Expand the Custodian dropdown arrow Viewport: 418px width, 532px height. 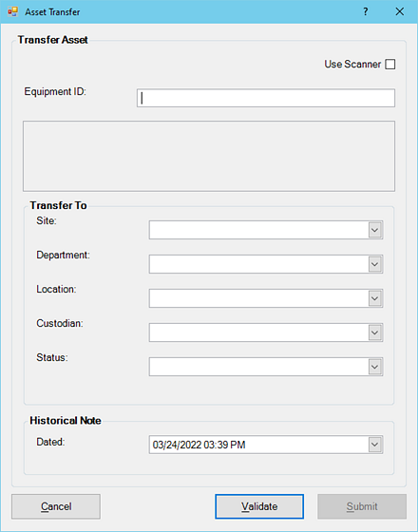point(375,332)
